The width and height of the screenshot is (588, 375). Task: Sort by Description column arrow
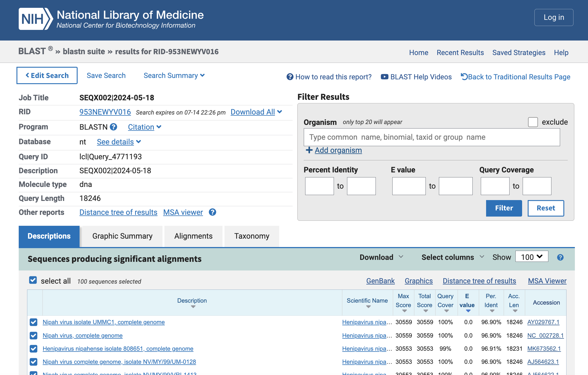(193, 307)
